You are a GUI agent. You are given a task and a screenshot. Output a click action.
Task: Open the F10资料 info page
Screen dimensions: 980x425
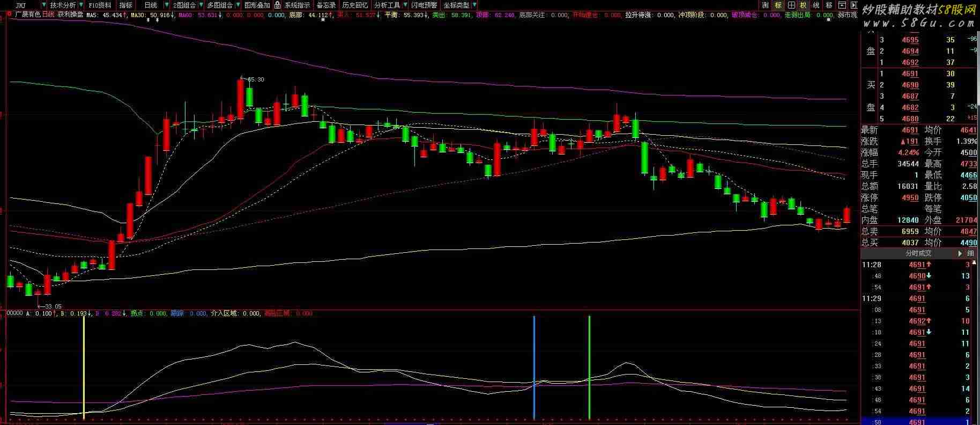[x=100, y=5]
